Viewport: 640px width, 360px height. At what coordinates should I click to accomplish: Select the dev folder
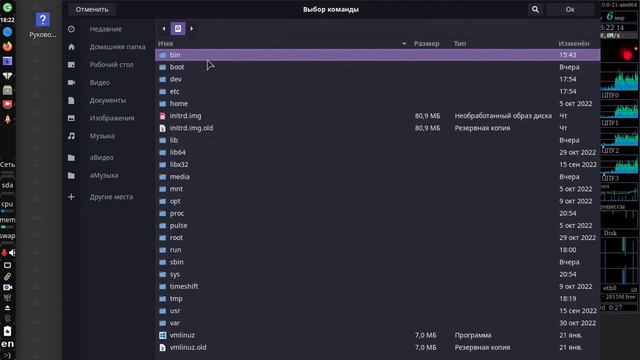pos(378,79)
